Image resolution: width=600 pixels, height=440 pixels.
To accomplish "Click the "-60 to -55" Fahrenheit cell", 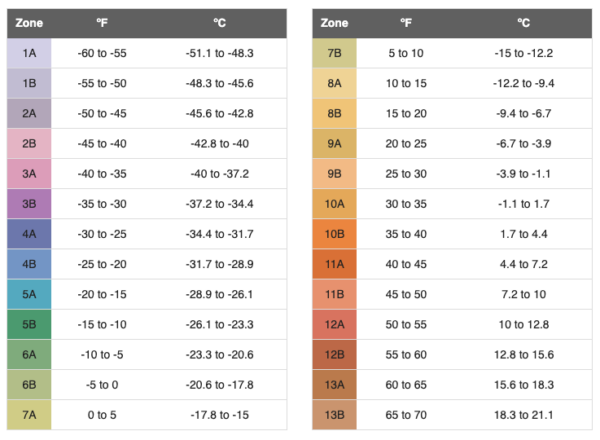I will pyautogui.click(x=102, y=53).
